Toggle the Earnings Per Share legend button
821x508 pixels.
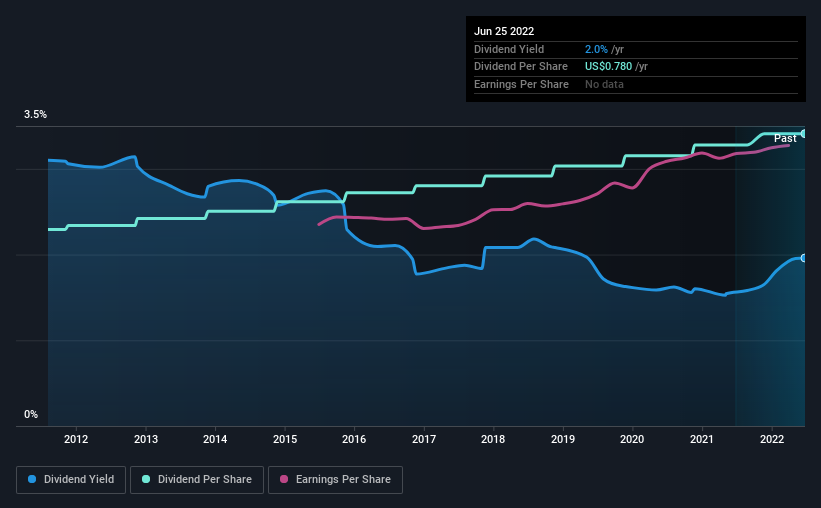point(335,480)
